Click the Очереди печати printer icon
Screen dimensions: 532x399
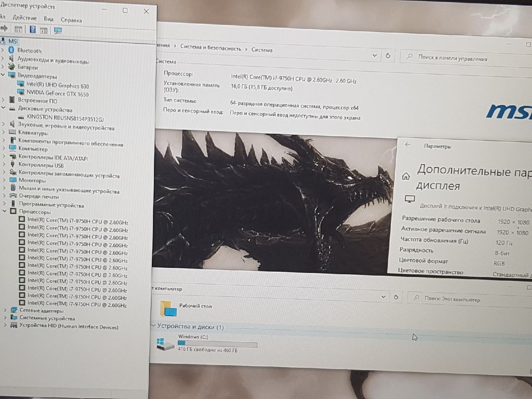13,196
